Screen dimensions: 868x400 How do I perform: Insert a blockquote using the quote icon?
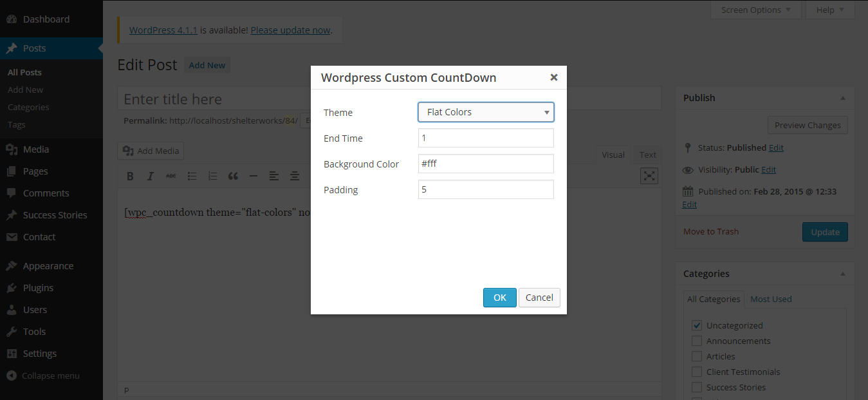(x=233, y=176)
